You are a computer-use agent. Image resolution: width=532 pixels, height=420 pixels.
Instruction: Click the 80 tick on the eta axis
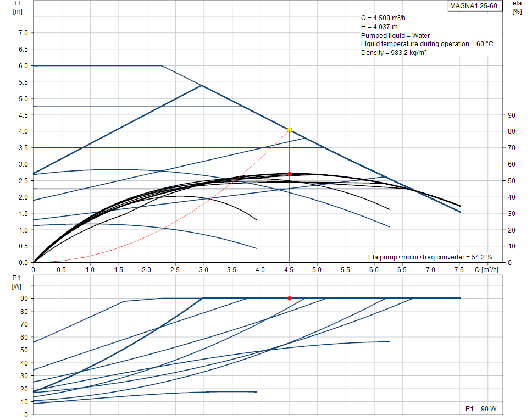click(511, 131)
